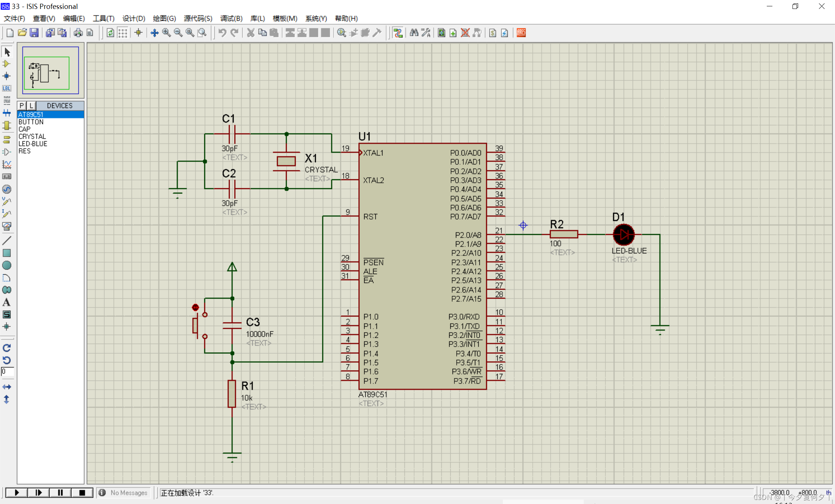Screen dimensions: 835x504
Task: Click the L library button
Action: 31,105
